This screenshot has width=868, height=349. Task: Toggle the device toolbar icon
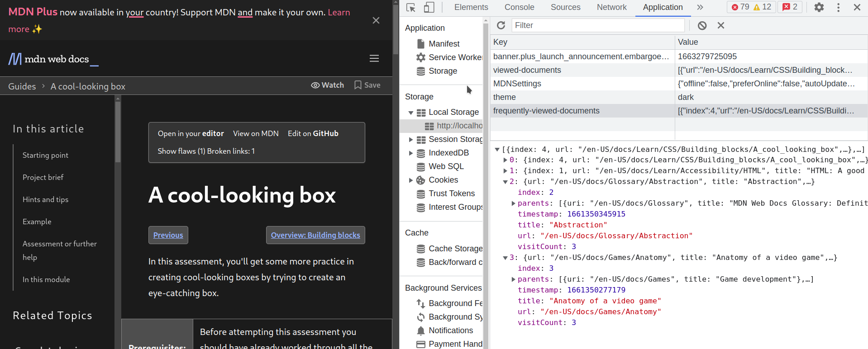pyautogui.click(x=429, y=7)
